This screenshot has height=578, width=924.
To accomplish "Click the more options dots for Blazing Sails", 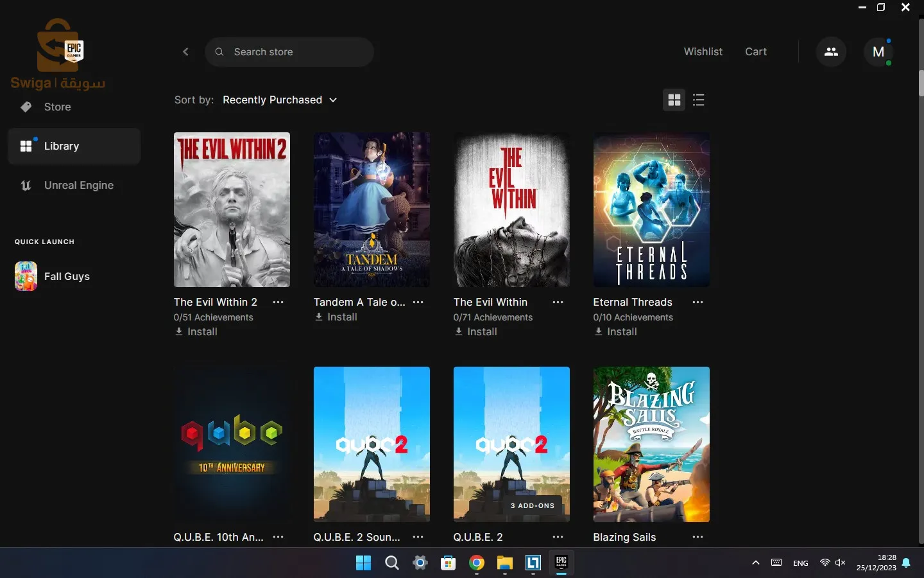I will [697, 537].
